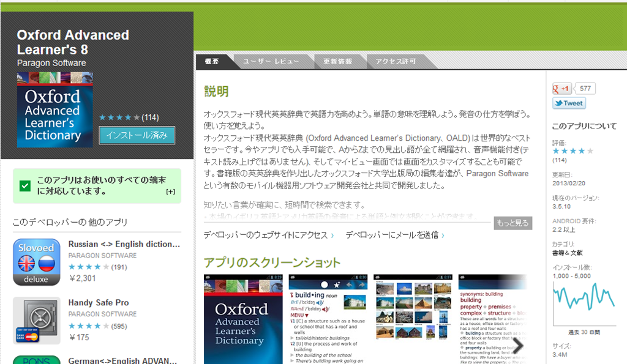The height and width of the screenshot is (364, 627).
Task: Click the デベロッパーにメールを送信 link
Action: [392, 235]
